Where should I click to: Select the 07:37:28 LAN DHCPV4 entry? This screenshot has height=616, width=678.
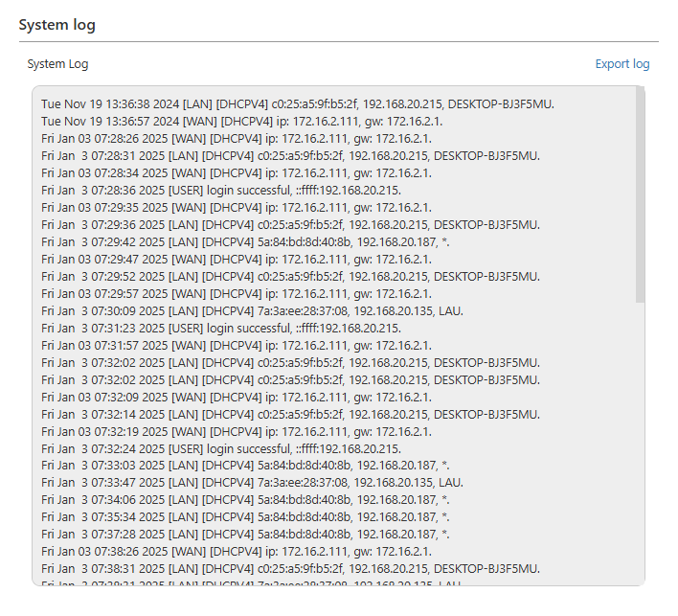point(245,534)
